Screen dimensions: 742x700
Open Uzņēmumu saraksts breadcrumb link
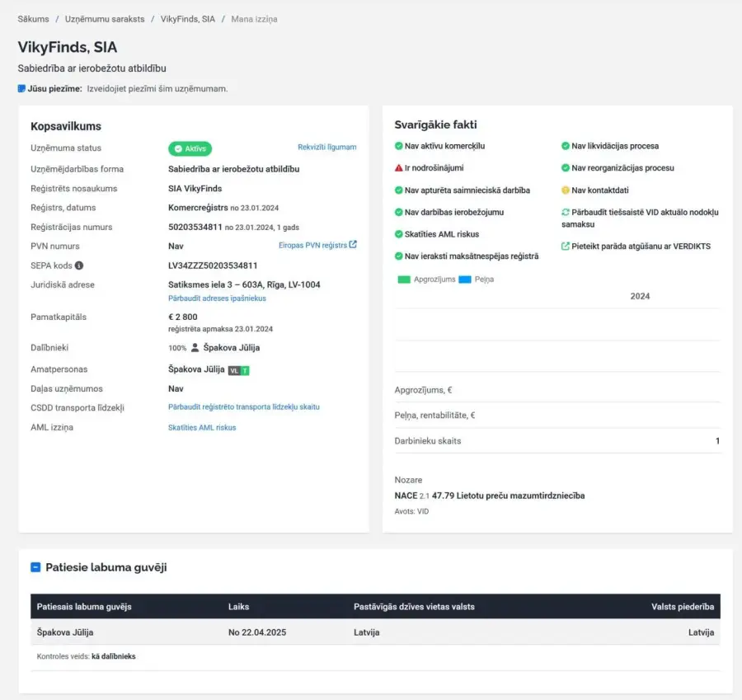(x=105, y=19)
